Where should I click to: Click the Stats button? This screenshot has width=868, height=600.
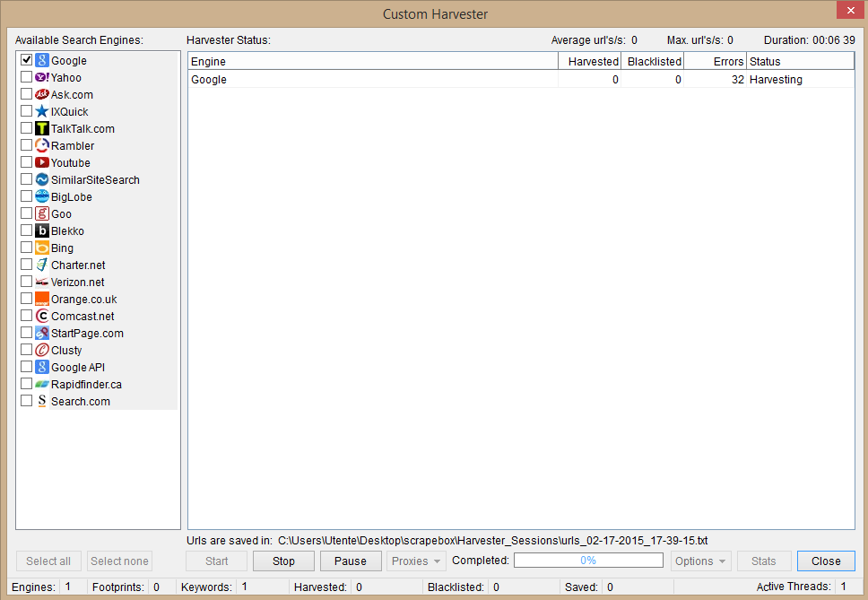click(763, 561)
